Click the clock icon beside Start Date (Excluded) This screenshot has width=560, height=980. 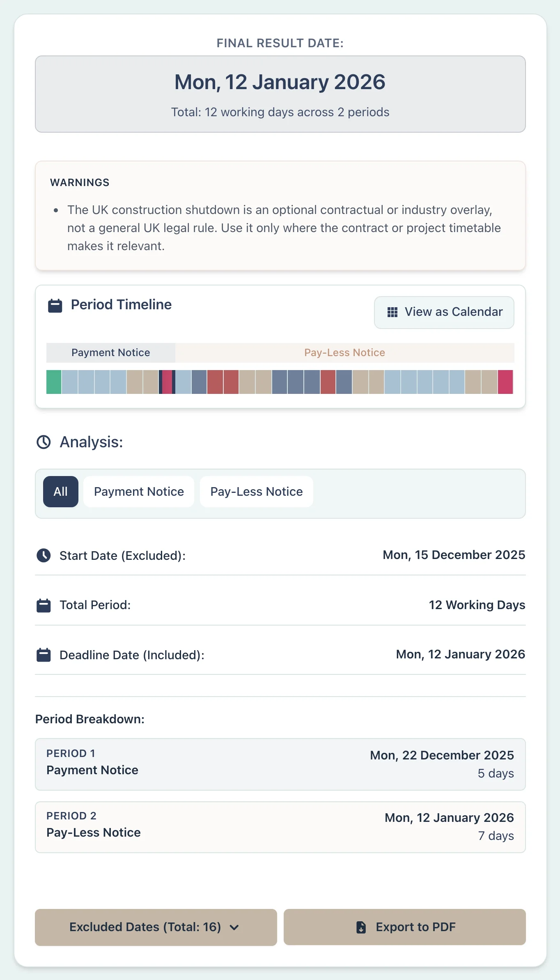(44, 555)
